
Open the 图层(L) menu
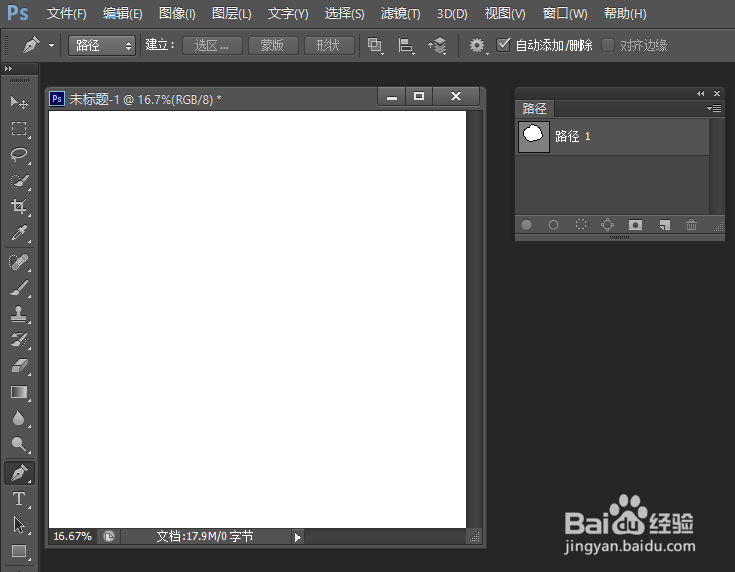pos(232,14)
